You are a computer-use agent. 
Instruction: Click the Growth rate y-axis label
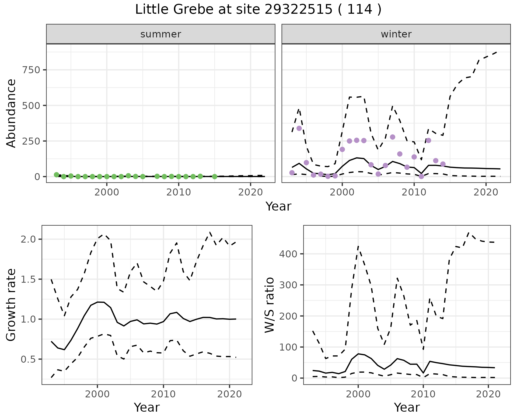11,305
